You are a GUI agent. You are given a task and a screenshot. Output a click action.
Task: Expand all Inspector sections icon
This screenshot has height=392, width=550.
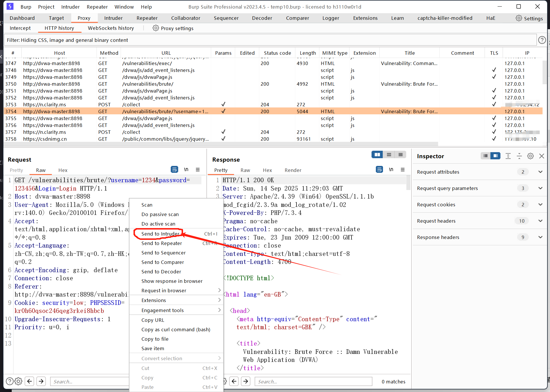pos(508,156)
